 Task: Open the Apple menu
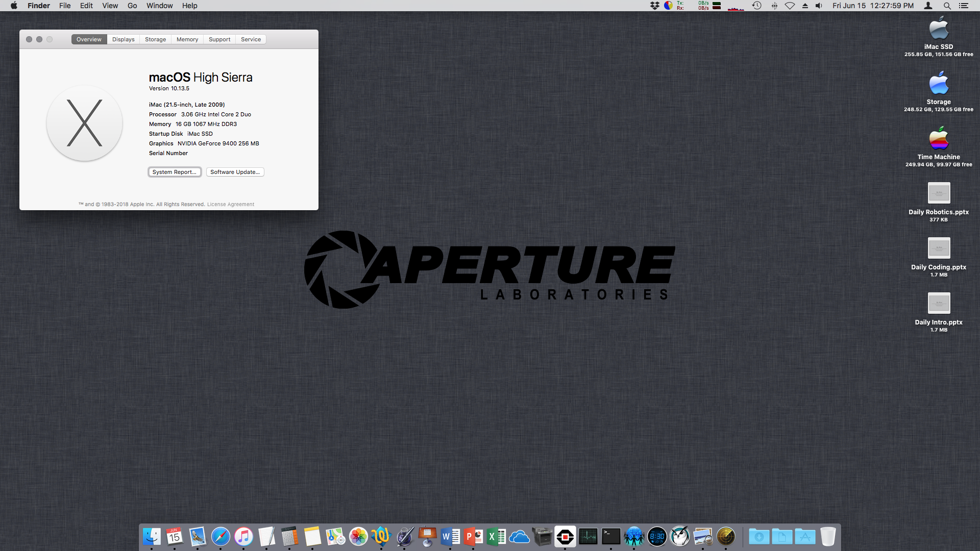[14, 6]
